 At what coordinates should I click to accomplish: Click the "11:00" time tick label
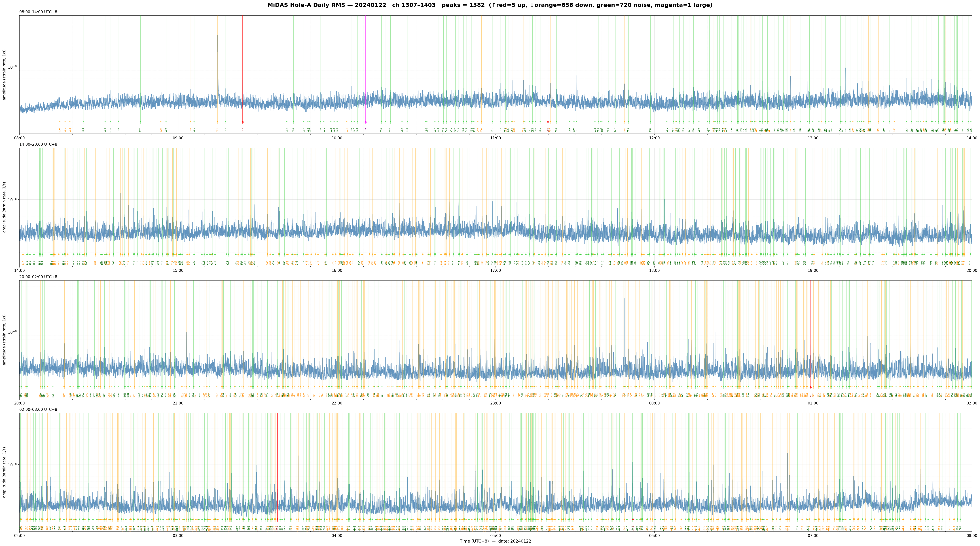[495, 138]
